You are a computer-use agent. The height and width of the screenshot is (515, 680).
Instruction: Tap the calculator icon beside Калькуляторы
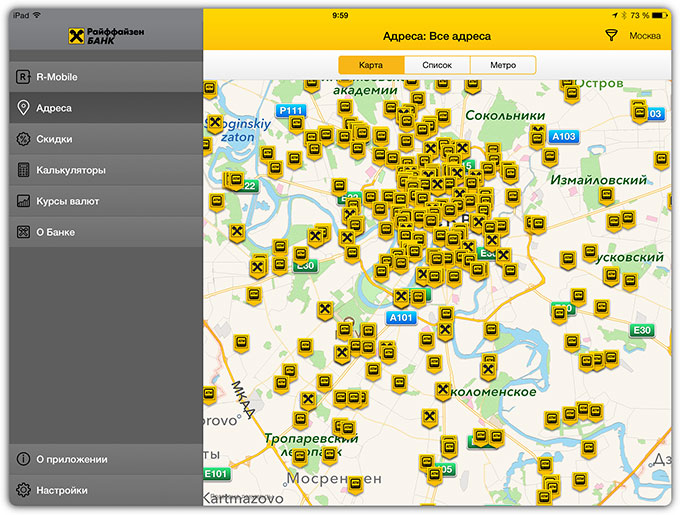pos(22,170)
